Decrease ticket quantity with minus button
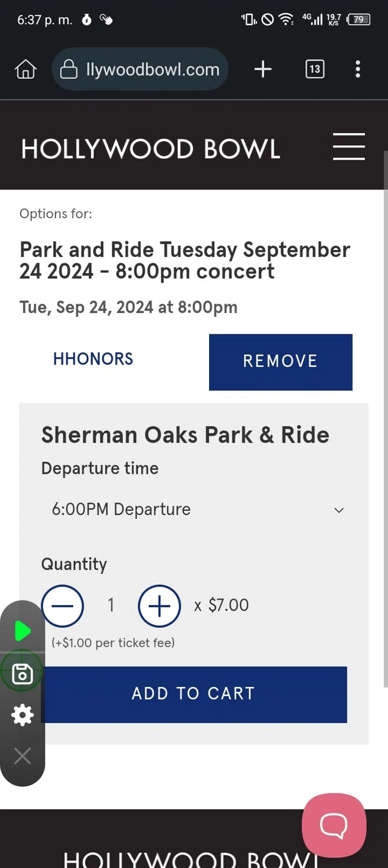The image size is (388, 868). click(63, 606)
